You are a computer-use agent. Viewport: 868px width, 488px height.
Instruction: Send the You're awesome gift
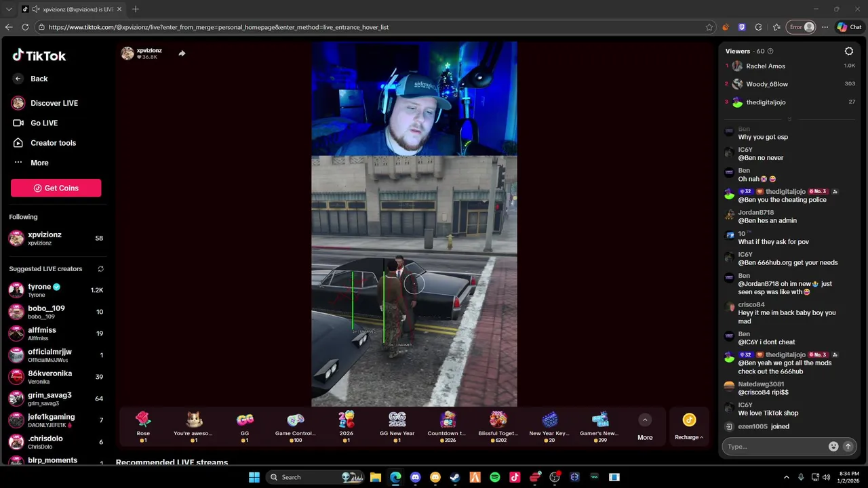(x=193, y=426)
